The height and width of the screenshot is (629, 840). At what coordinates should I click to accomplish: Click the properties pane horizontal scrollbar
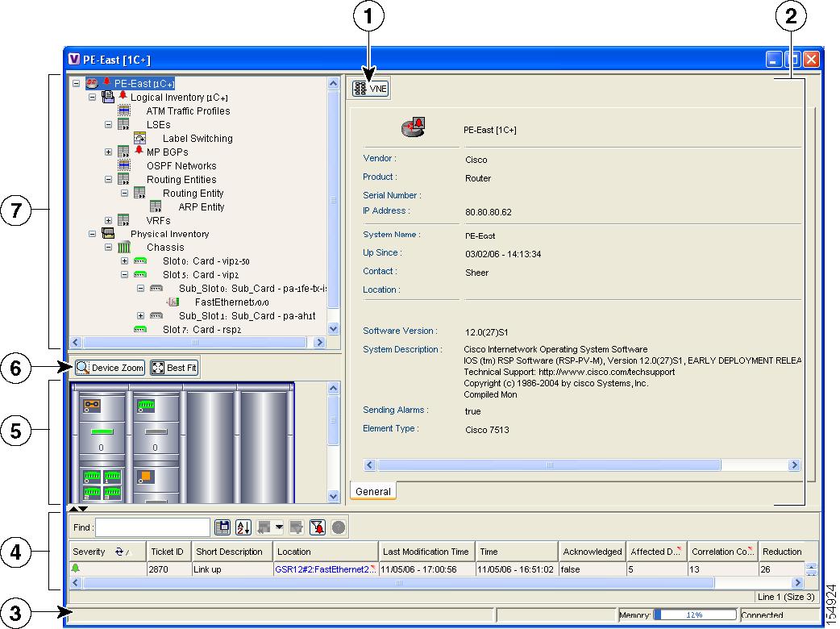pyautogui.click(x=548, y=465)
